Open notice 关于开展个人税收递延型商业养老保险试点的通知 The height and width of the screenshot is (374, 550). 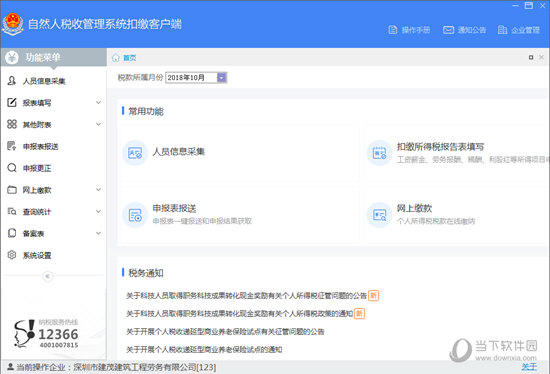pyautogui.click(x=204, y=349)
